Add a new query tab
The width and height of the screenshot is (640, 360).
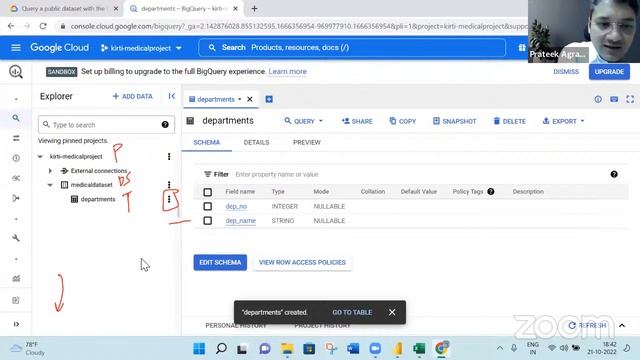(x=269, y=99)
